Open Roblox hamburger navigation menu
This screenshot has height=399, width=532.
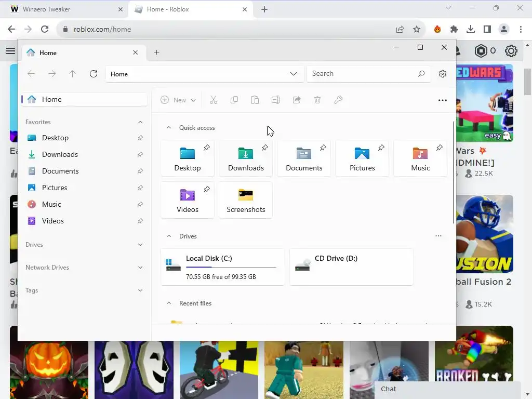pos(10,51)
